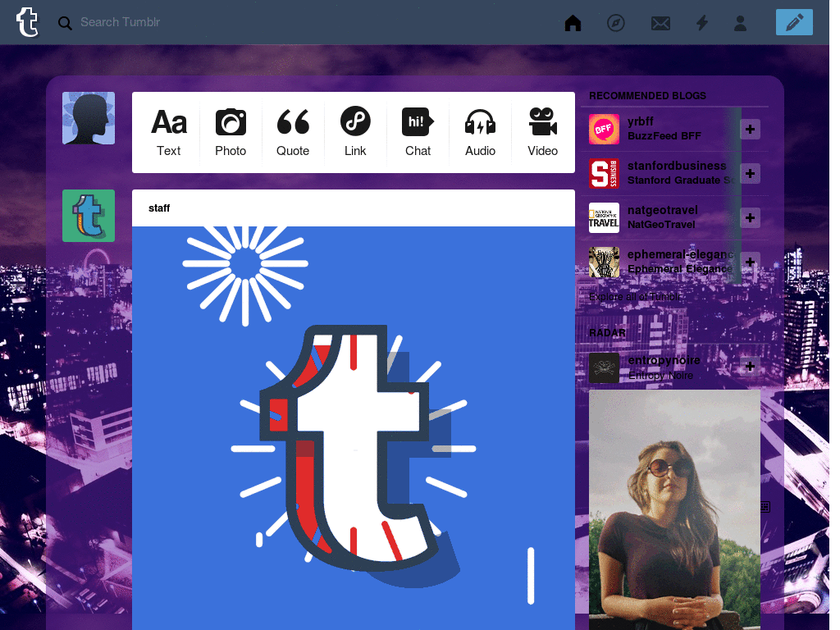
Task: Click the Tumblr logo in the top bar
Action: (x=27, y=22)
